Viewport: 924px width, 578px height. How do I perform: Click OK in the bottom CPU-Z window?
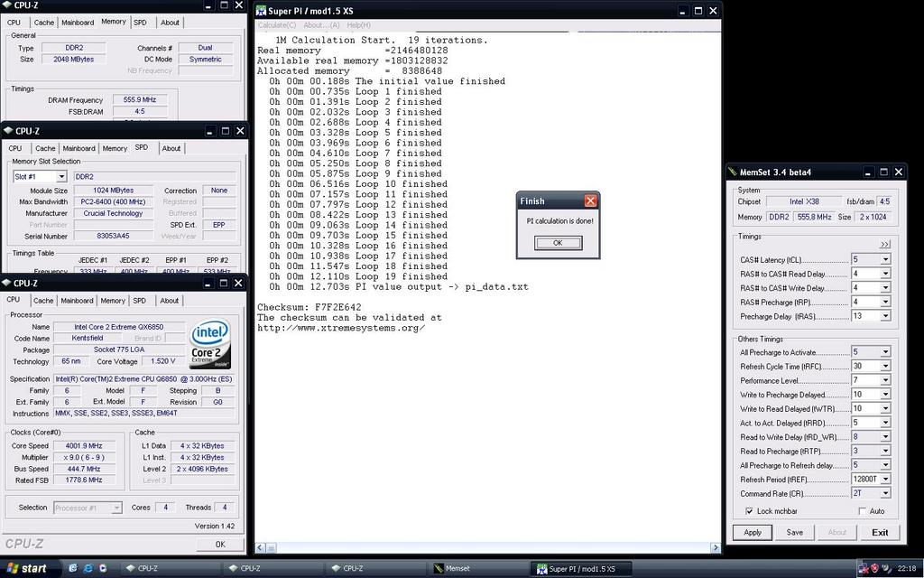click(220, 545)
